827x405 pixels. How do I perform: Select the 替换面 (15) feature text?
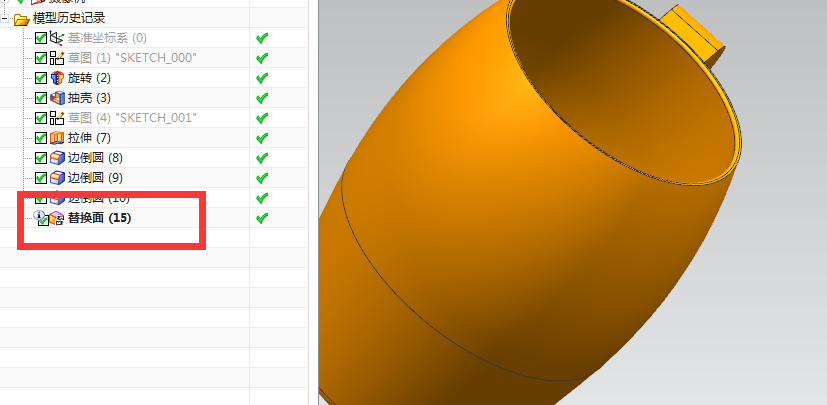[x=99, y=218]
